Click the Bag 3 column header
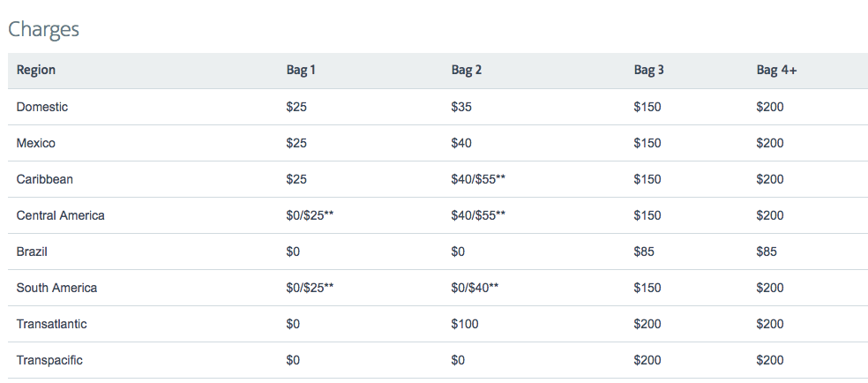868x383 pixels. click(x=648, y=71)
